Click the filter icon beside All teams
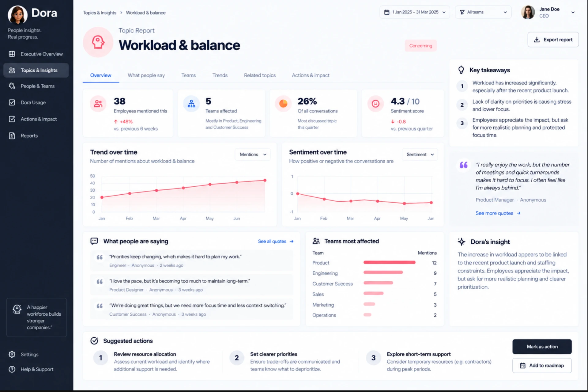This screenshot has width=588, height=392. tap(462, 12)
